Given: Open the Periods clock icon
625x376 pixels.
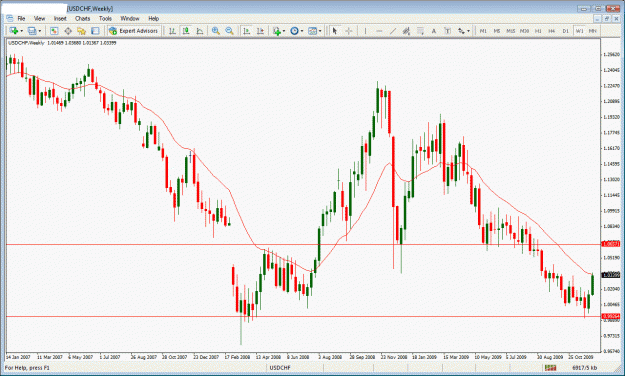Looking at the screenshot, I should [295, 31].
